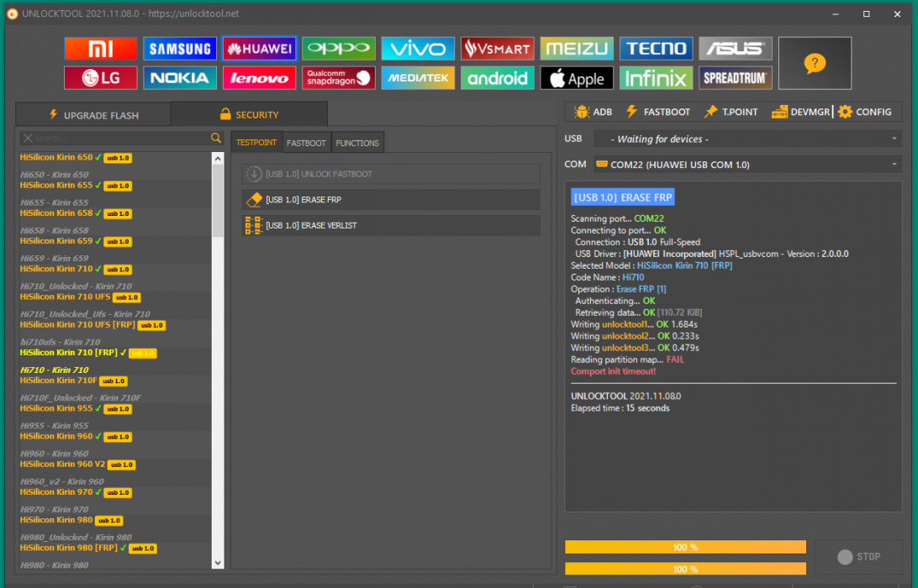Run [USB 1.0] UNLOCK FASTBOOT
This screenshot has width=918, height=588.
pos(391,174)
